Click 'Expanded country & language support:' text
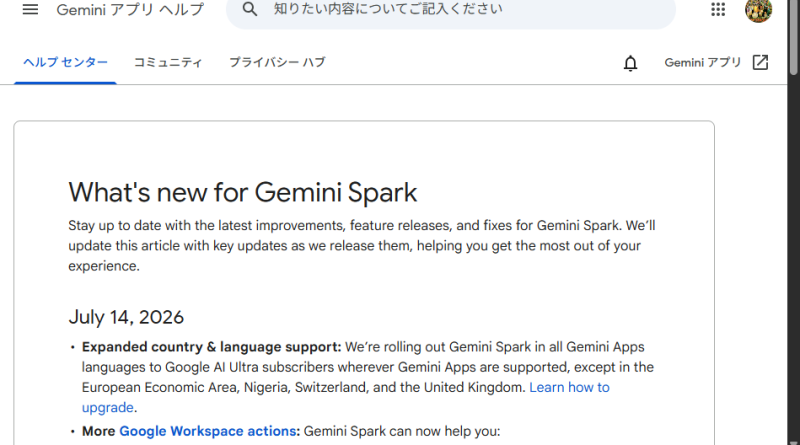This screenshot has width=800, height=445. [x=211, y=347]
